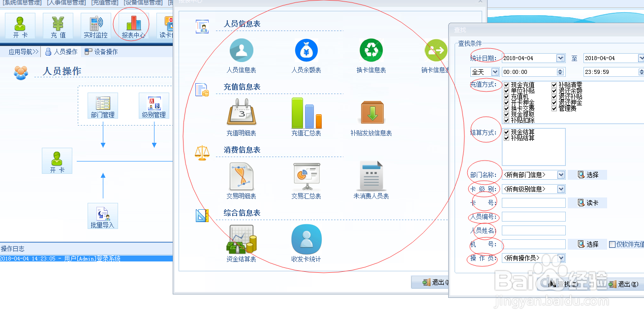The height and width of the screenshot is (323, 644).
Task: Focus the 卡号 input field
Action: click(534, 203)
